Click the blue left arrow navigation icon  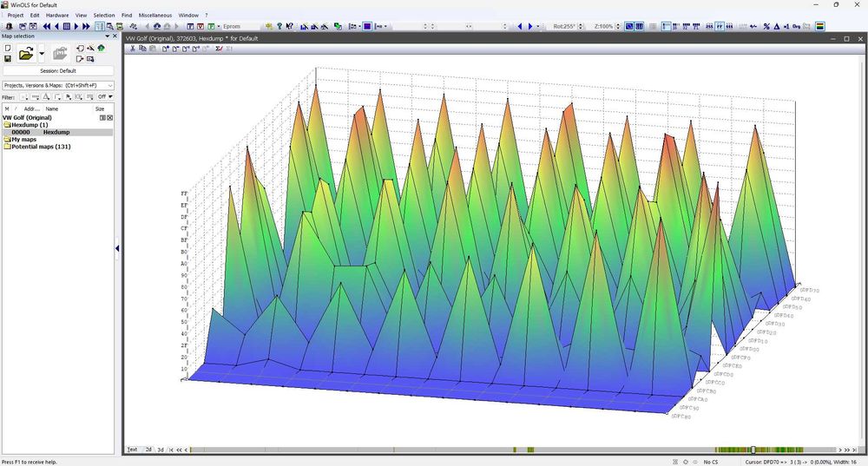pos(520,26)
